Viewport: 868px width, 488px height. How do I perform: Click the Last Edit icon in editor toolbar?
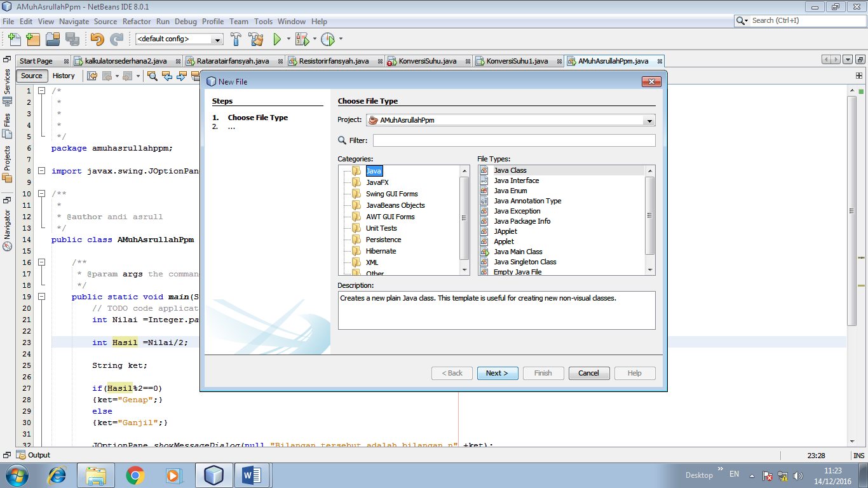point(92,76)
